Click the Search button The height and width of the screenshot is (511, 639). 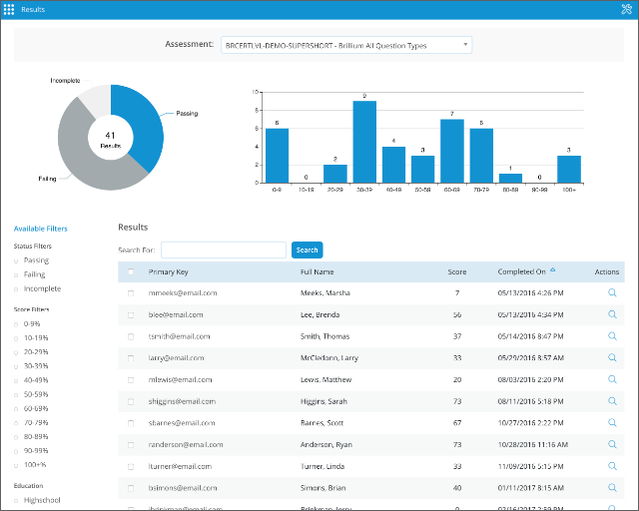pyautogui.click(x=307, y=250)
